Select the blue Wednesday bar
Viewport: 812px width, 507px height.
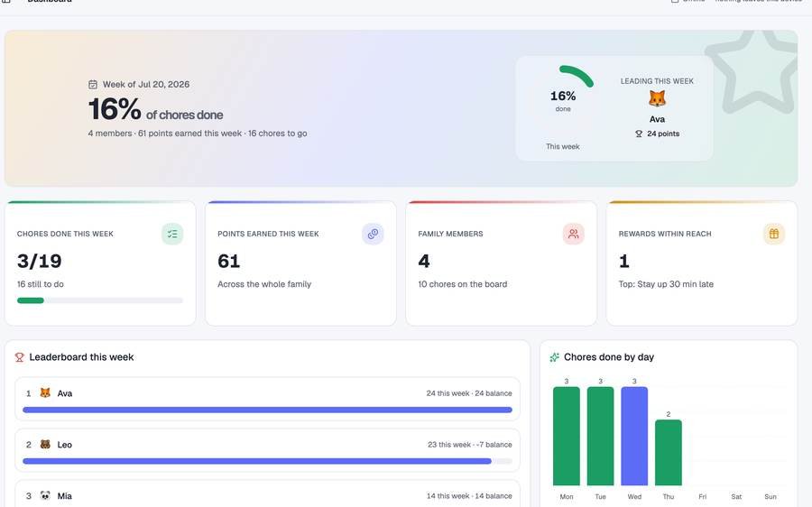point(634,436)
